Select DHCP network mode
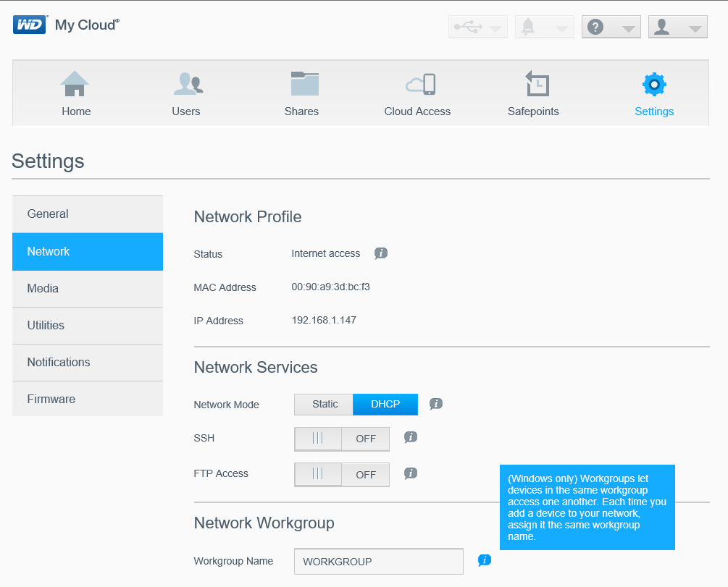 pos(385,404)
